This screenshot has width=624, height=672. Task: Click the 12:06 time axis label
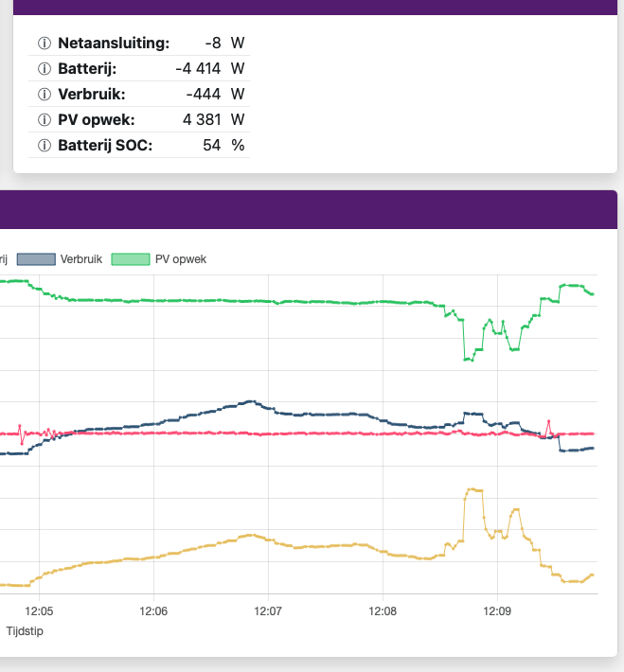[x=153, y=610]
